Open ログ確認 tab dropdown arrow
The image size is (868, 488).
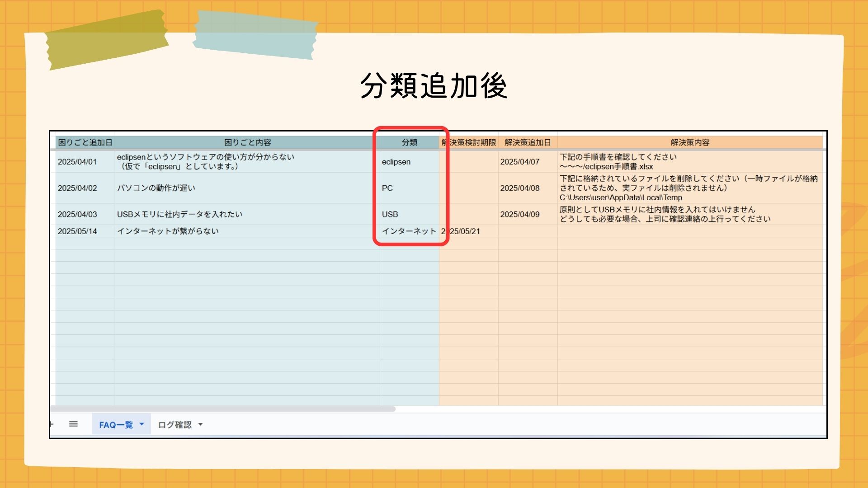point(200,424)
